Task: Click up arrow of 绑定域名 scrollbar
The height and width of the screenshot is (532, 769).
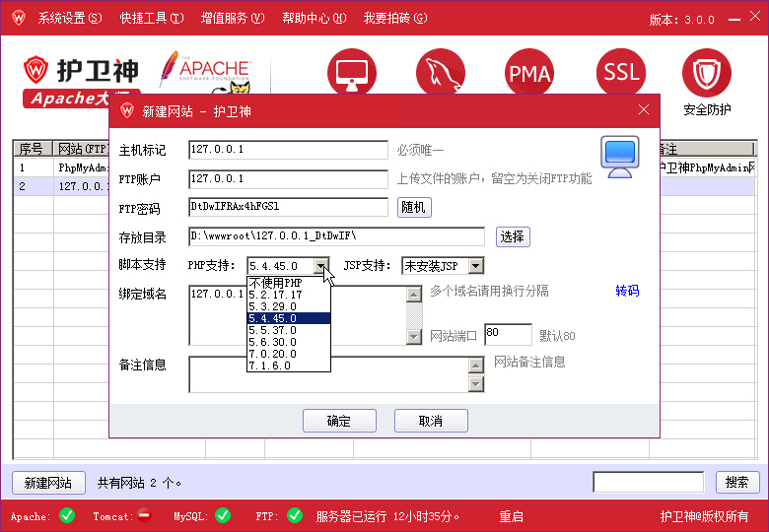Action: tap(414, 295)
